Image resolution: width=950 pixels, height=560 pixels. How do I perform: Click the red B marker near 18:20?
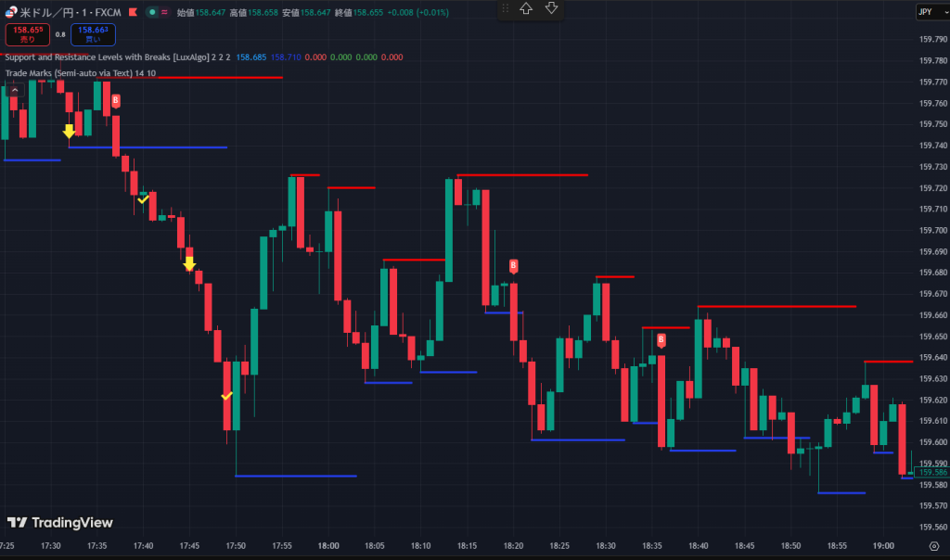(x=513, y=266)
